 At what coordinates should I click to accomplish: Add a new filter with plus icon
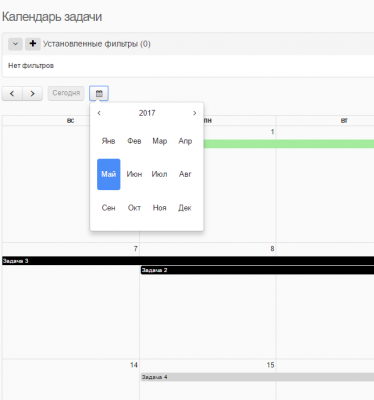click(x=33, y=44)
